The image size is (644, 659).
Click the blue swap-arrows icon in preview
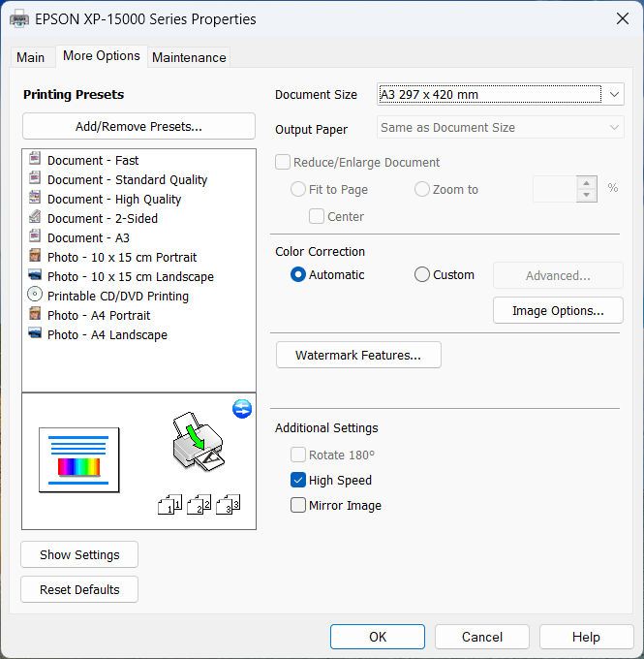click(x=242, y=409)
